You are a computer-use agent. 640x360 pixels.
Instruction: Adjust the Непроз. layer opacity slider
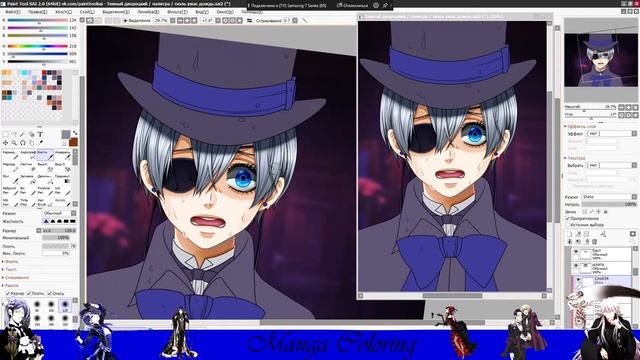(609, 204)
